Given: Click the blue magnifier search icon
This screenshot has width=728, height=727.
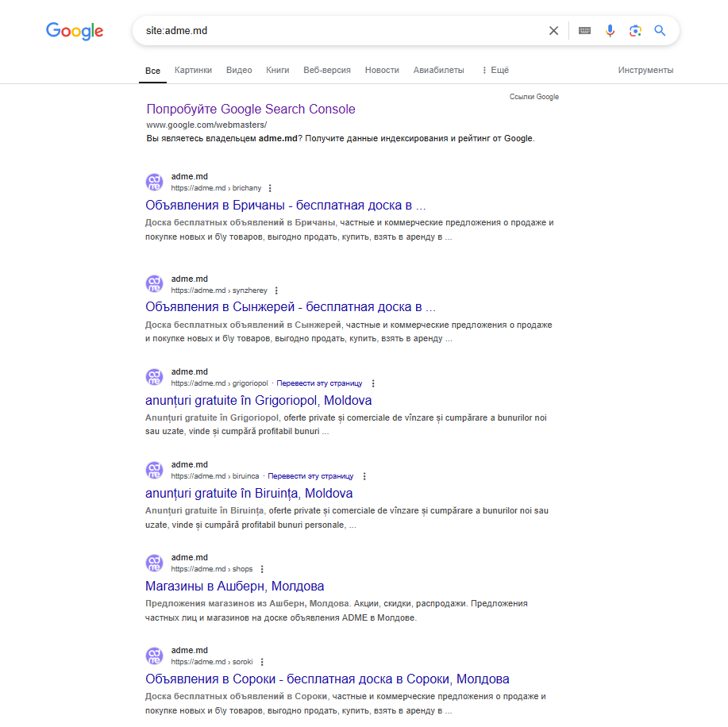Looking at the screenshot, I should [x=660, y=31].
